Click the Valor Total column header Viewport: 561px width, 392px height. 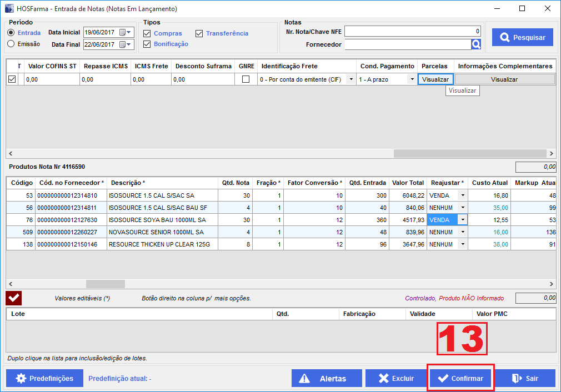click(407, 183)
